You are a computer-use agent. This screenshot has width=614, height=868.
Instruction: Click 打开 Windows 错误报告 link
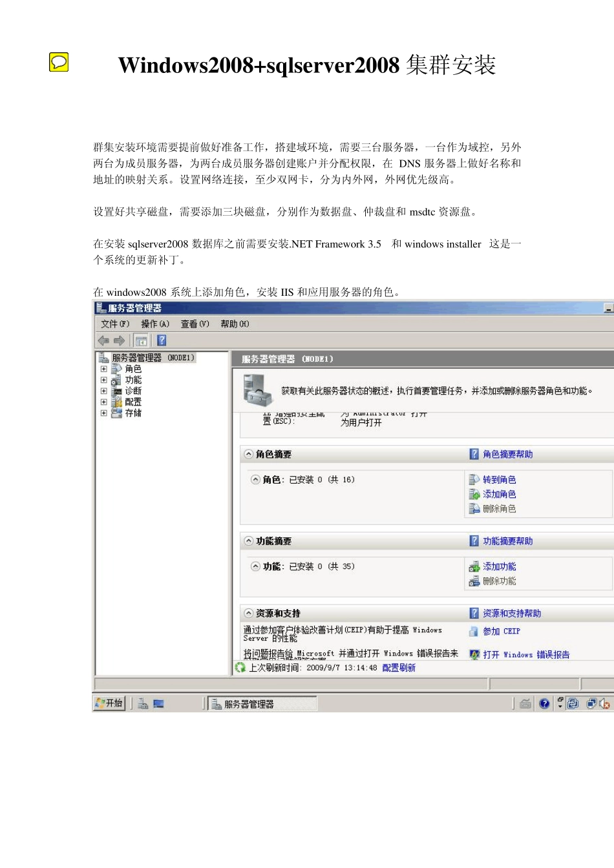pos(526,654)
